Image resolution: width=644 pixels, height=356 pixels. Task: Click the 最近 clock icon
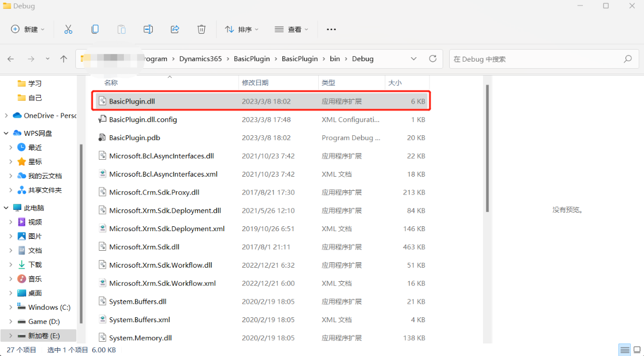pos(21,147)
